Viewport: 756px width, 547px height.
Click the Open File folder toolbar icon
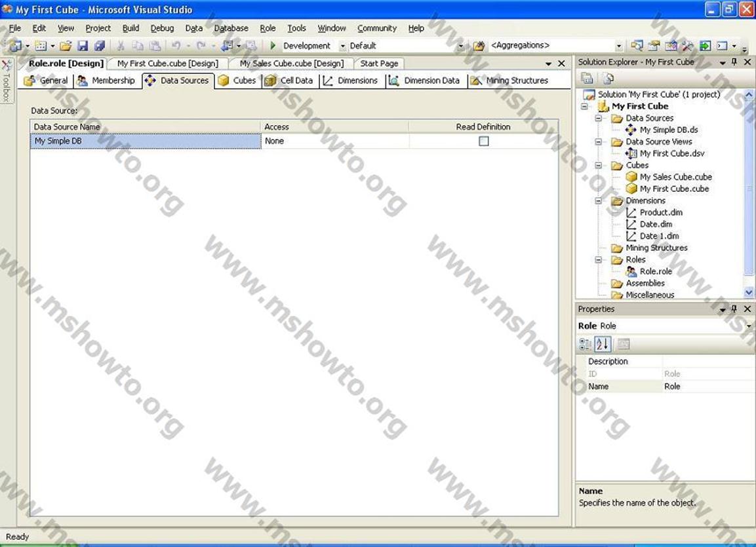[x=66, y=46]
